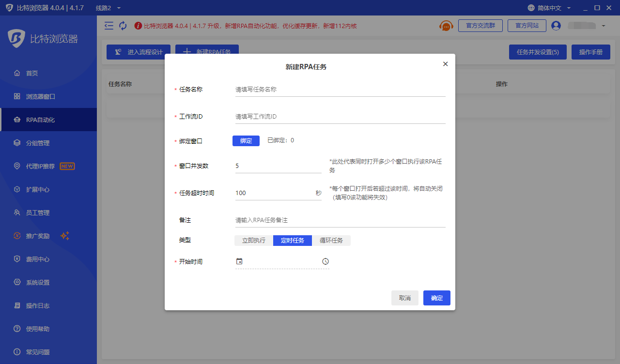620x364 pixels.
Task: Click the sparkle icon next to 推广奖励
Action: [x=65, y=236]
